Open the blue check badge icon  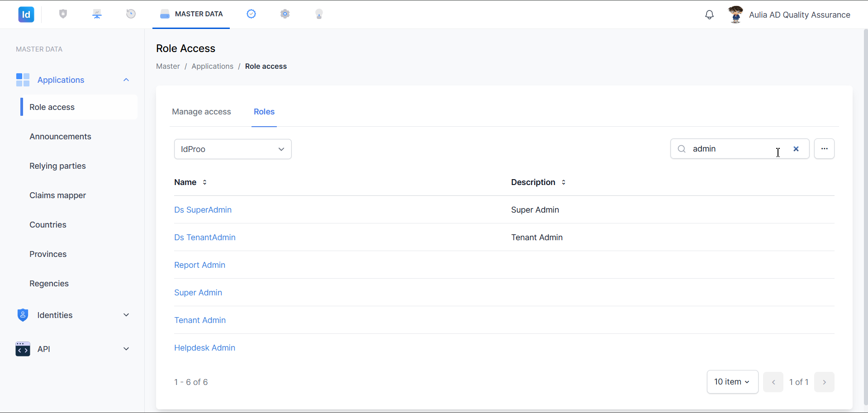(x=251, y=14)
